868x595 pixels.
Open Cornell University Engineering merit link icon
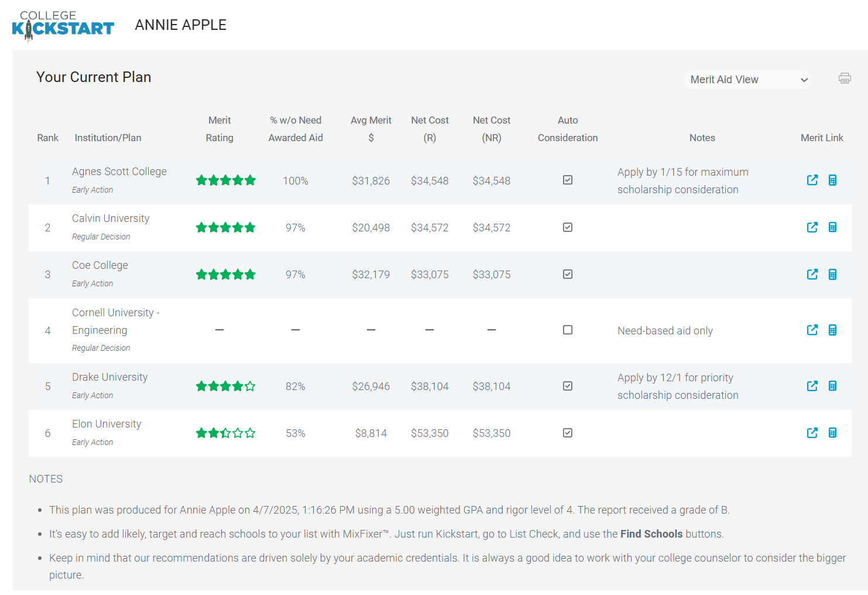pyautogui.click(x=812, y=330)
